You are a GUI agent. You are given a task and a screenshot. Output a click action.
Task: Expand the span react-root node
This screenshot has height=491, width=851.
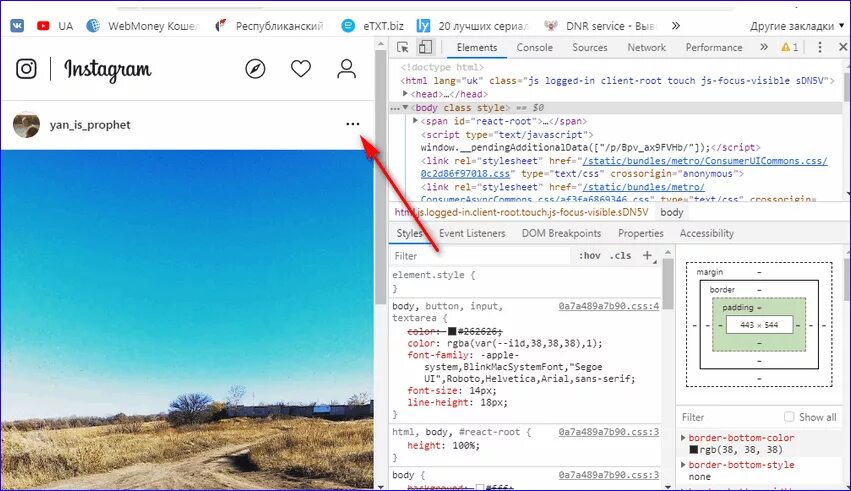pos(415,121)
